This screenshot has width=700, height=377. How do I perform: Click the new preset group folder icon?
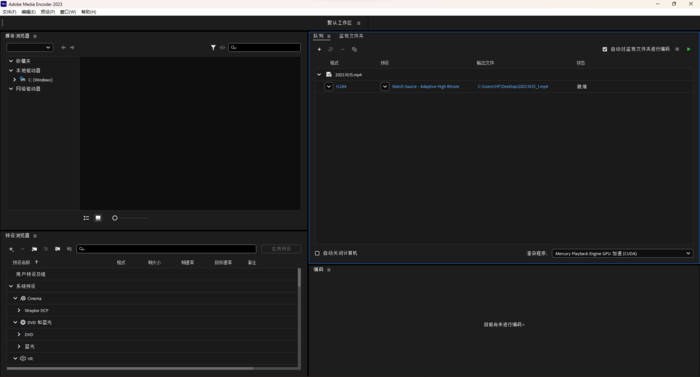[34, 249]
